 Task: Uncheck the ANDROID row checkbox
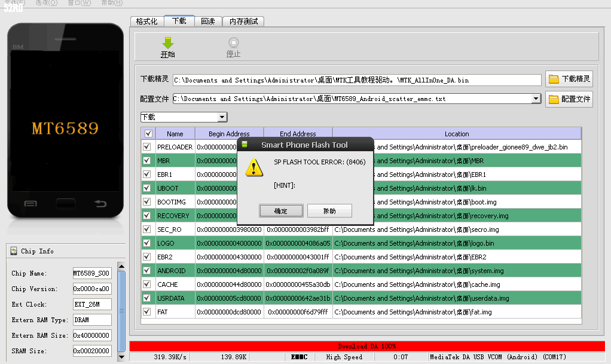(147, 271)
